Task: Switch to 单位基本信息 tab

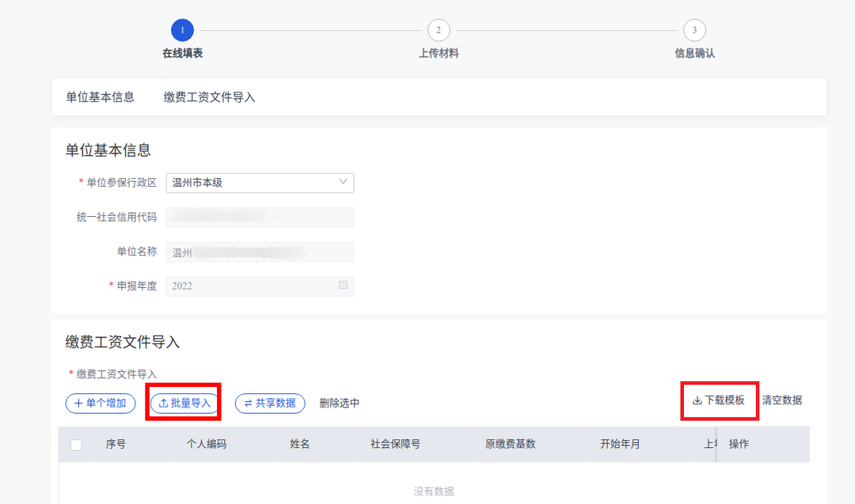Action: pos(100,97)
